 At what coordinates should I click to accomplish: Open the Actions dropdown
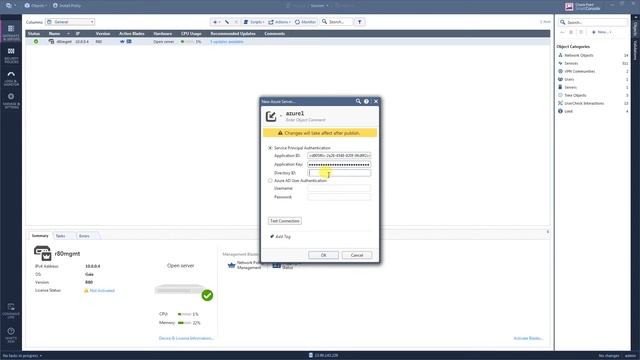coord(280,22)
